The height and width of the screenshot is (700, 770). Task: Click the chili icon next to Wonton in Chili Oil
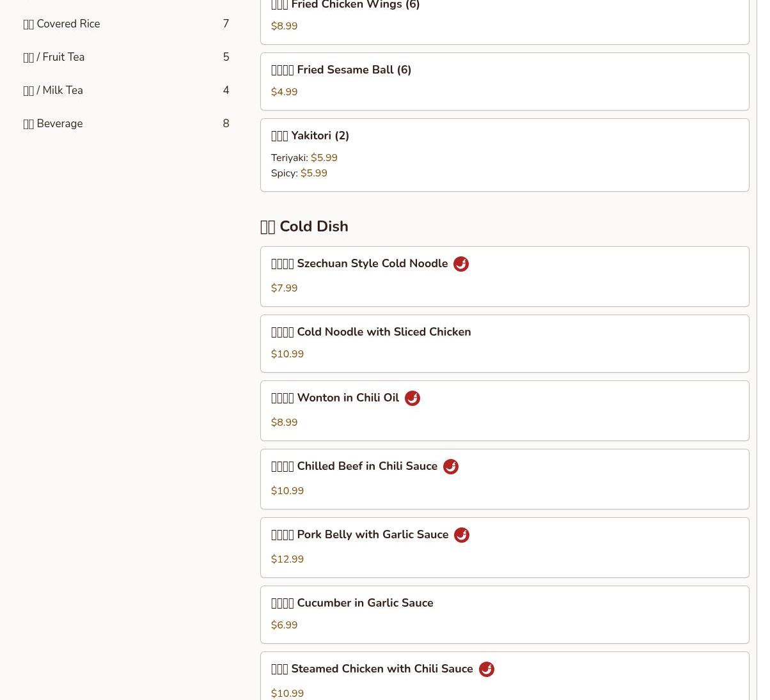[412, 398]
